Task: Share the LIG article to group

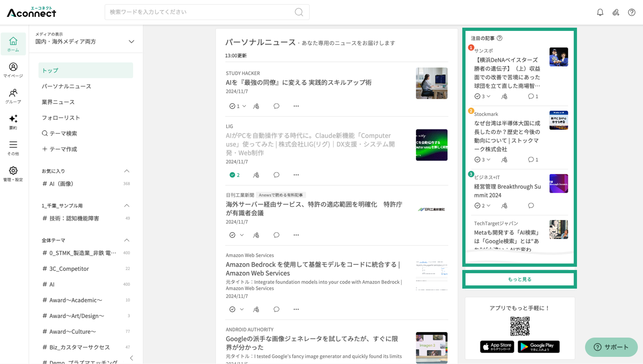Action: [256, 175]
